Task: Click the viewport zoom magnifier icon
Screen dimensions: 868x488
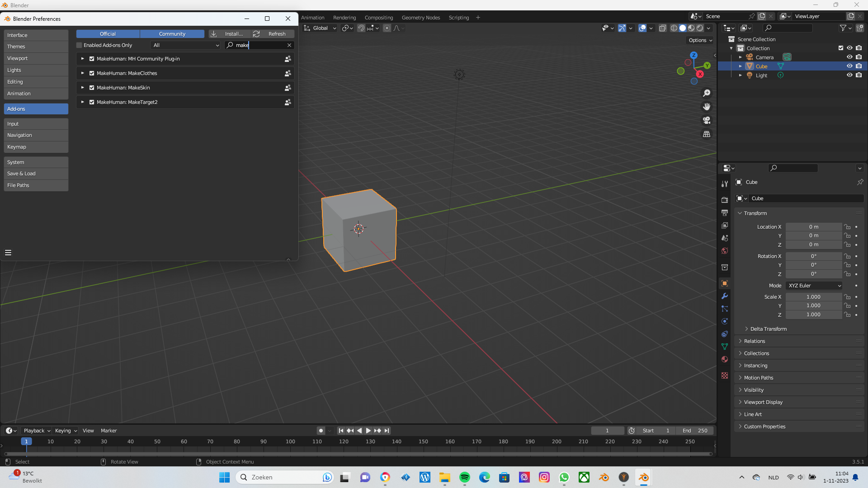Action: (x=707, y=93)
